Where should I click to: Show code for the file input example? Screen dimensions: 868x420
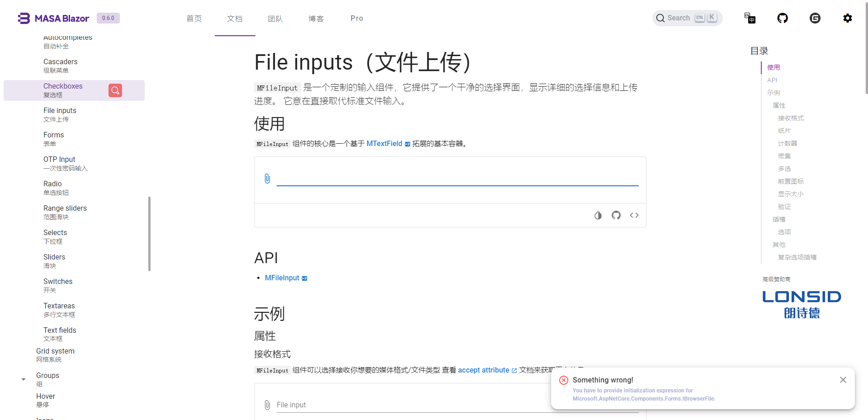[x=634, y=215]
